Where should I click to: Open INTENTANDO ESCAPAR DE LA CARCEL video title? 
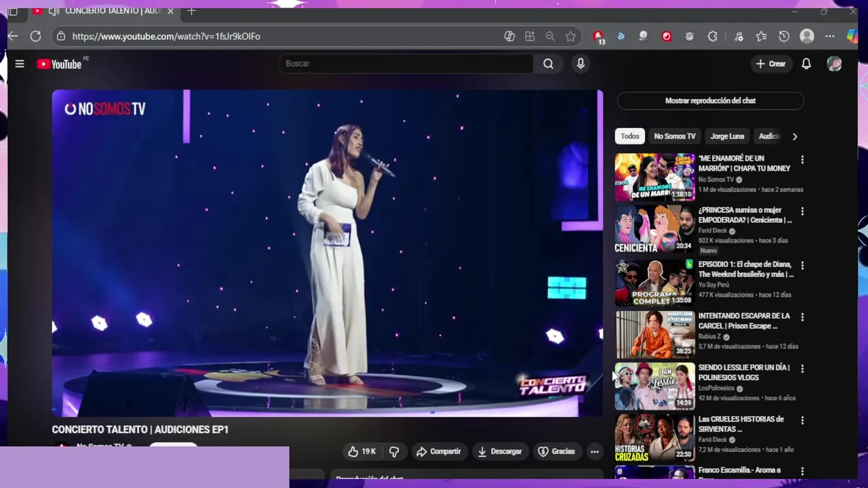744,321
